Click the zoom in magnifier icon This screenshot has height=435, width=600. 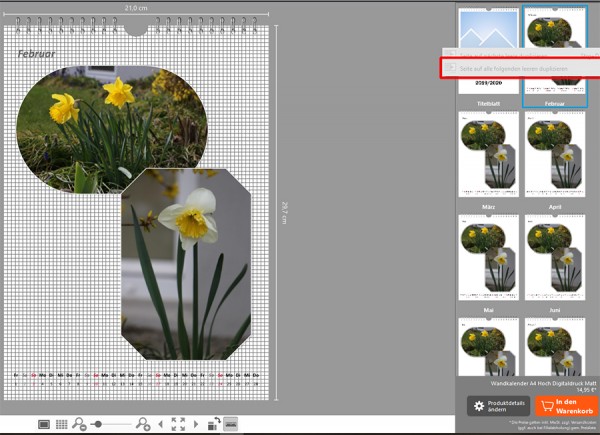click(x=143, y=424)
